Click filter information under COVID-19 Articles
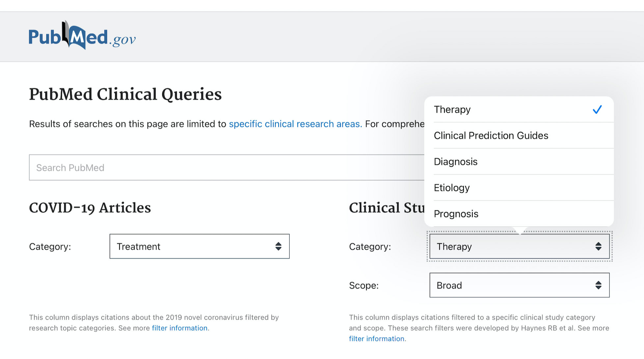 180,328
